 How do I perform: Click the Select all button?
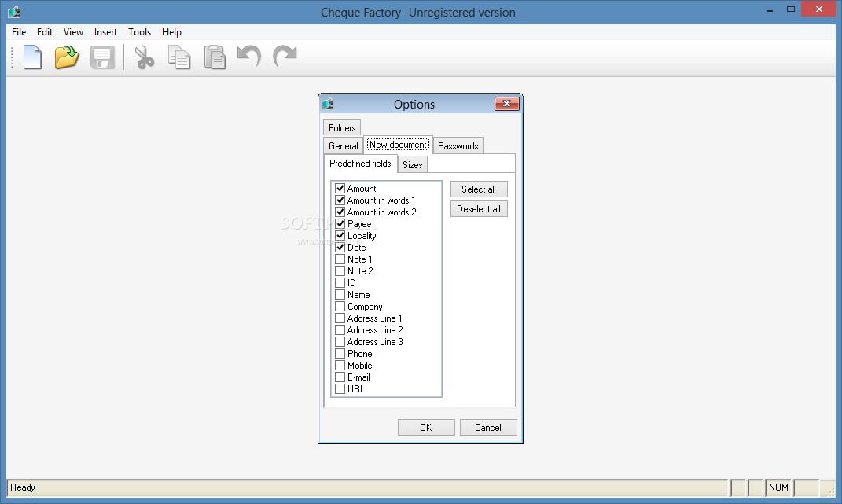tap(479, 189)
